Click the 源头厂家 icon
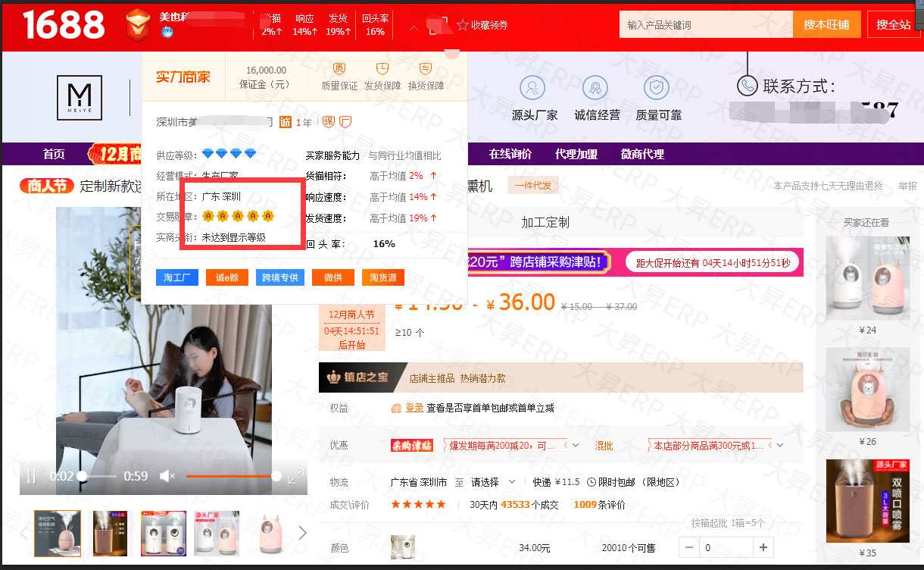This screenshot has height=570, width=924. (533, 88)
